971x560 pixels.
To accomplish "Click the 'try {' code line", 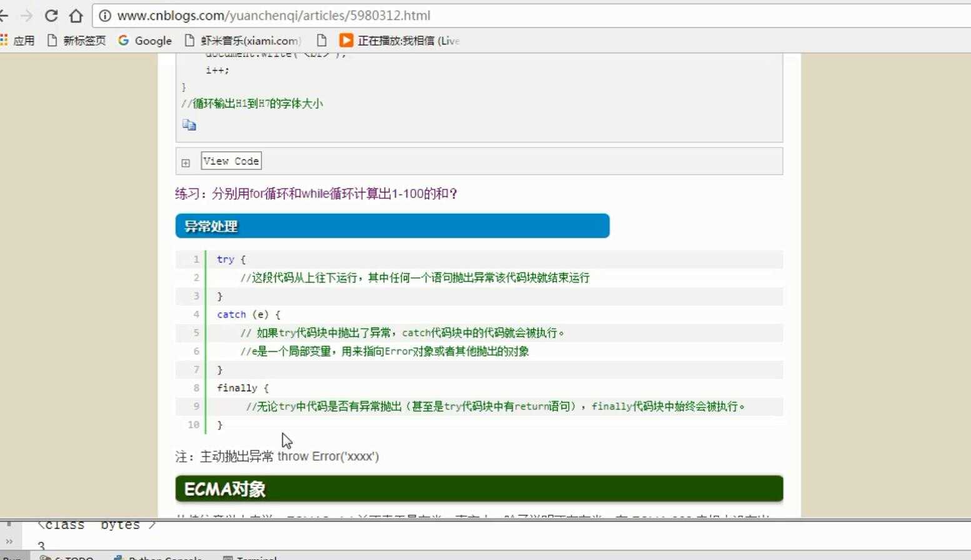I will [x=231, y=259].
